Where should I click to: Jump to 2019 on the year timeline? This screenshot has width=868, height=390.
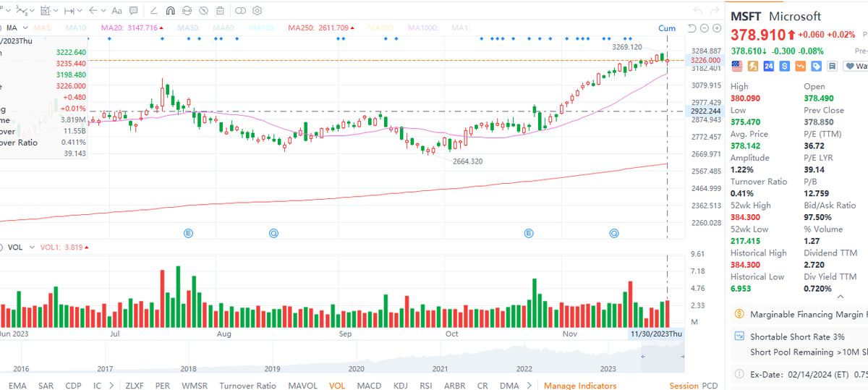tap(272, 368)
